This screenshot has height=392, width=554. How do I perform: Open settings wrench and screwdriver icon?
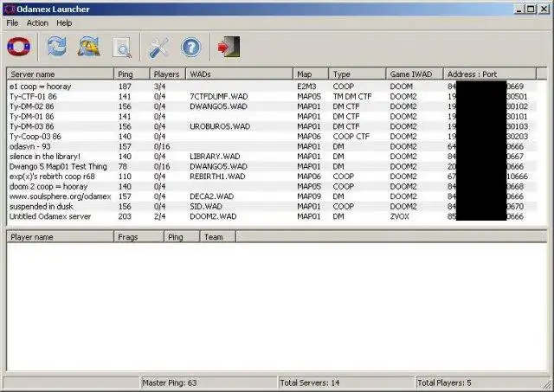click(158, 47)
